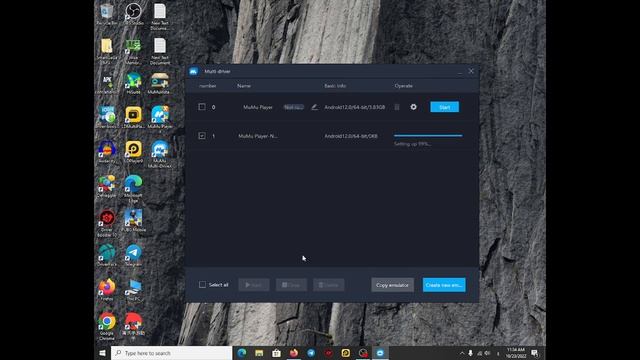The height and width of the screenshot is (360, 640).
Task: Click Firefox icon in the taskbar
Action: coord(293,353)
